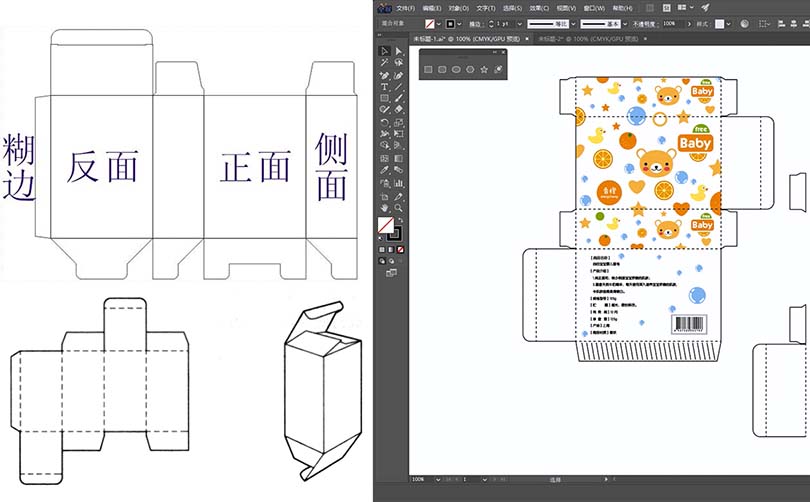The height and width of the screenshot is (502, 810).
Task: Select the Lasso tool
Action: tap(398, 62)
